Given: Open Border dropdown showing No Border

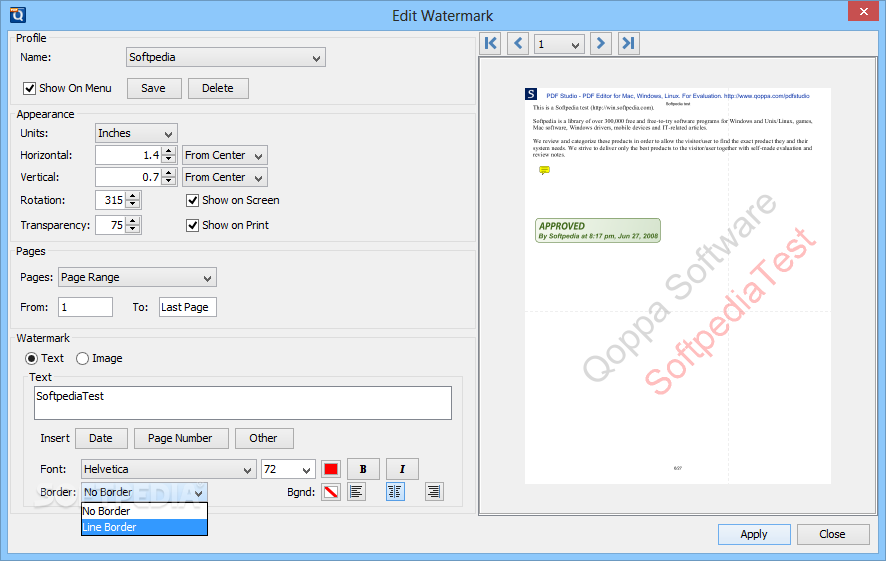Looking at the screenshot, I should pyautogui.click(x=145, y=492).
